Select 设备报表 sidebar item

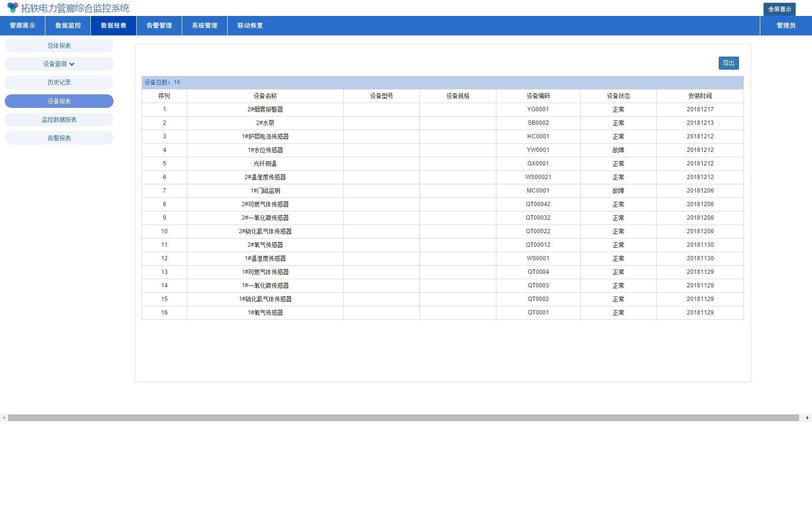click(59, 101)
